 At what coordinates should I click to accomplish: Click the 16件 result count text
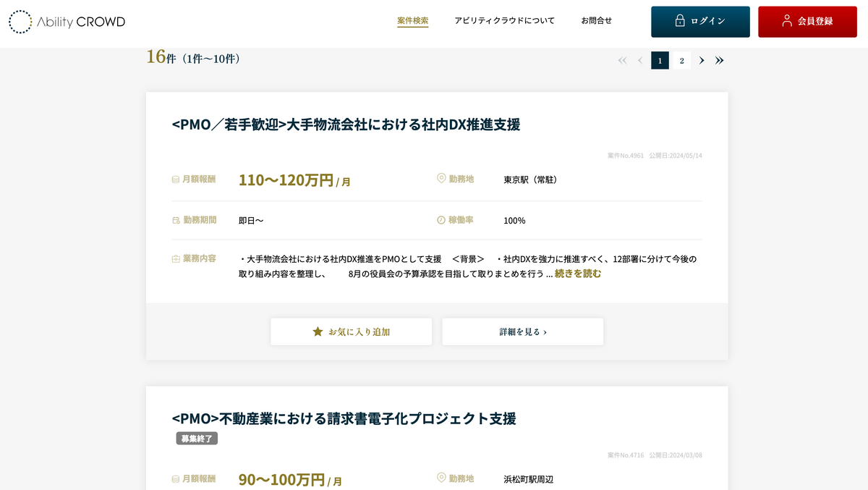(x=161, y=57)
